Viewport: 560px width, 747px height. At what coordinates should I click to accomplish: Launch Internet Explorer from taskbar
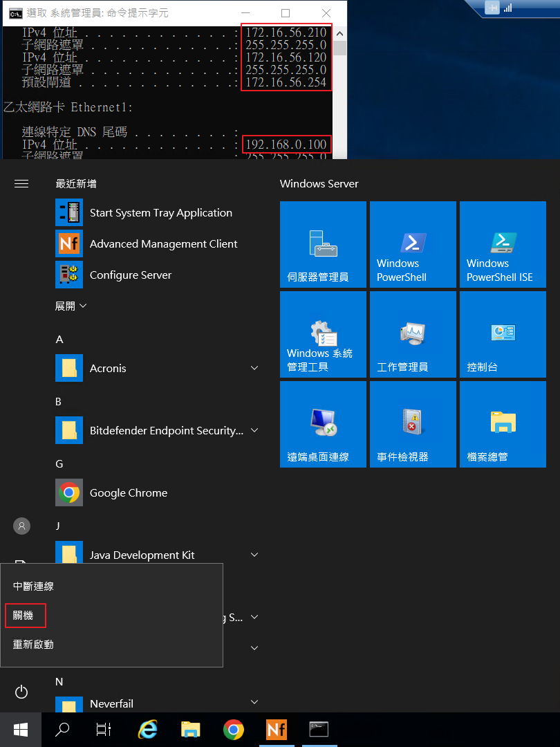[148, 730]
